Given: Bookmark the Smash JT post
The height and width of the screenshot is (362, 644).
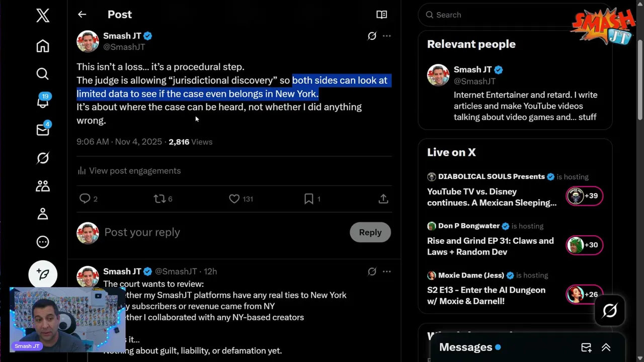Looking at the screenshot, I should click(309, 199).
